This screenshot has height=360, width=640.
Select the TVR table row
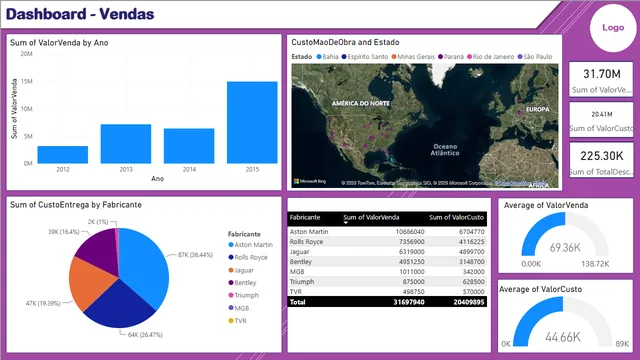tap(387, 292)
